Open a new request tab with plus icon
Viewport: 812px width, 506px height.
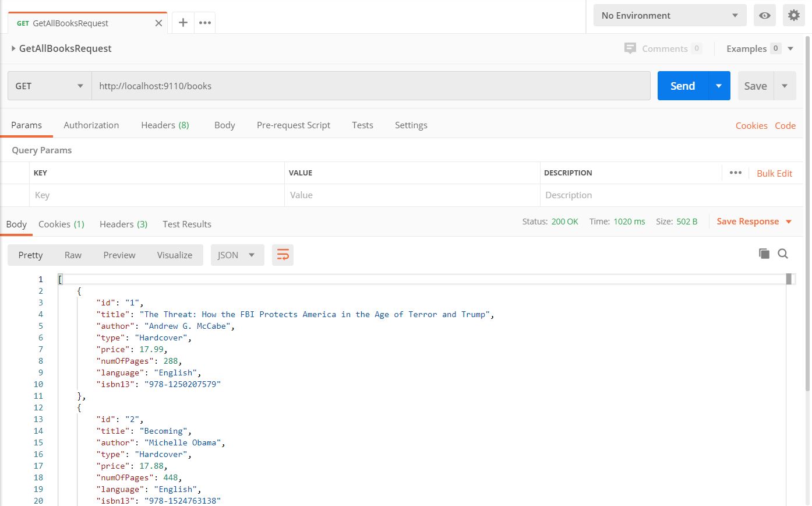(183, 23)
